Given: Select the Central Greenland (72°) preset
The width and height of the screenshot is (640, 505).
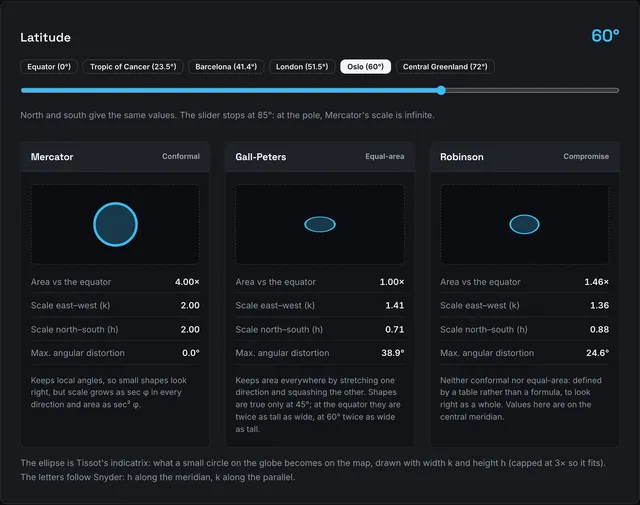Looking at the screenshot, I should point(445,67).
